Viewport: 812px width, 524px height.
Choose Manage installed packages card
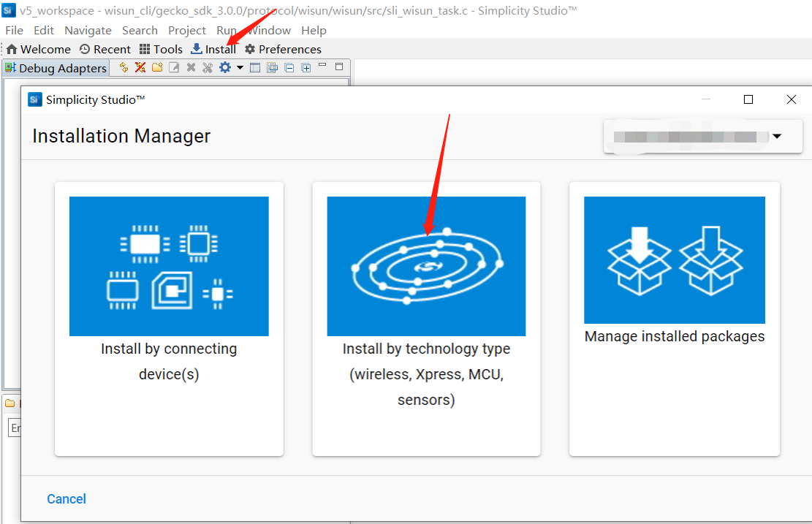coord(675,319)
